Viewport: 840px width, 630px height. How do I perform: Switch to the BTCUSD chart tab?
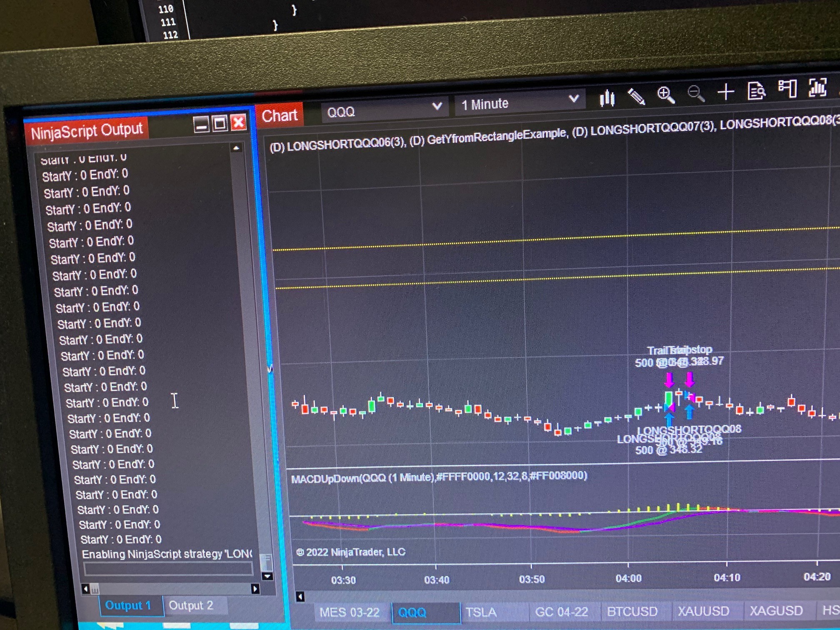pos(632,611)
